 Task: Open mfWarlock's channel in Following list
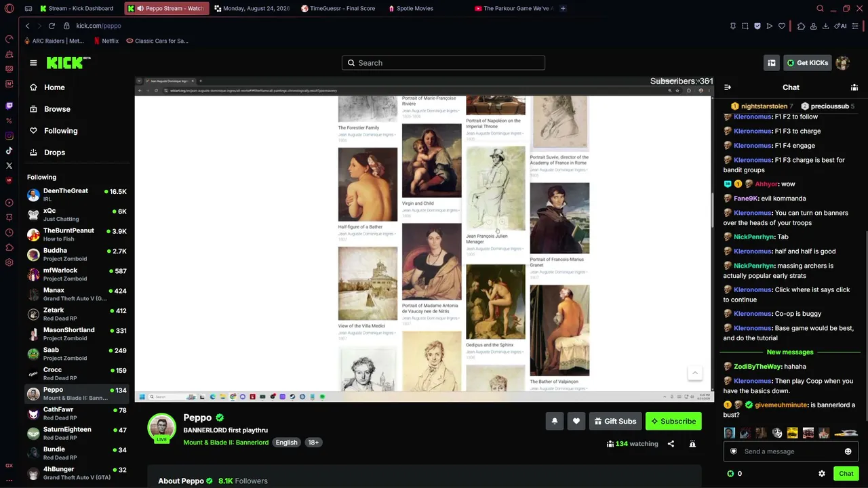(x=77, y=274)
